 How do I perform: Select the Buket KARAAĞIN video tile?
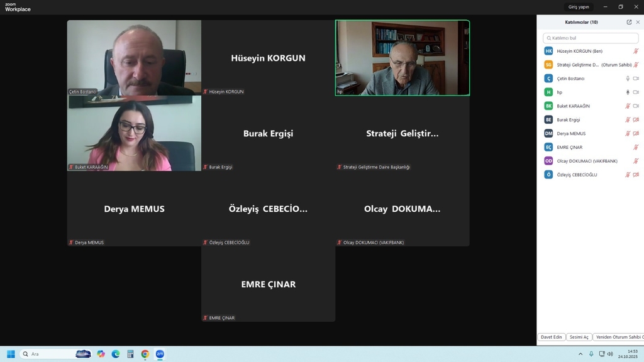[x=134, y=133]
